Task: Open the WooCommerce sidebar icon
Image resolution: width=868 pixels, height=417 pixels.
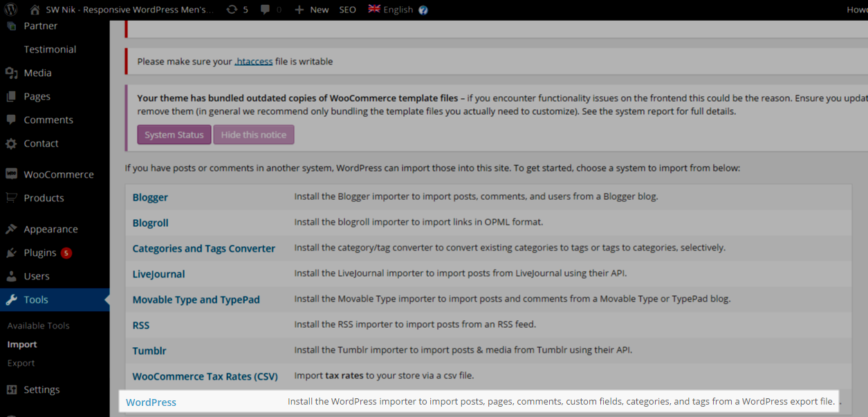Action: [x=11, y=174]
